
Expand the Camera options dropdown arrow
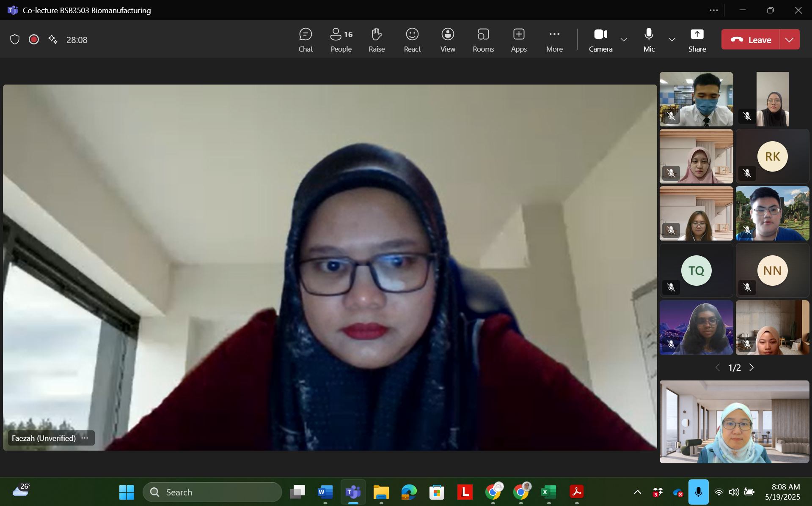tap(624, 40)
